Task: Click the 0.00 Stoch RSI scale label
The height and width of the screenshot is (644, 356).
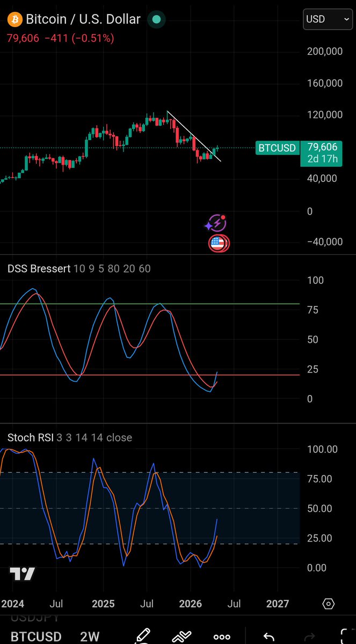Action: coord(317,568)
